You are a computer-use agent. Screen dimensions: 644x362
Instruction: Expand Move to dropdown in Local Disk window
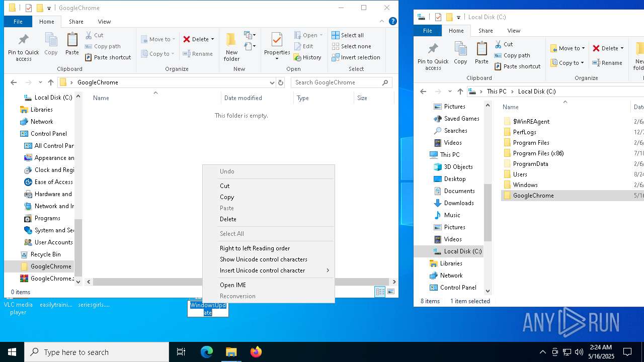[x=583, y=48]
